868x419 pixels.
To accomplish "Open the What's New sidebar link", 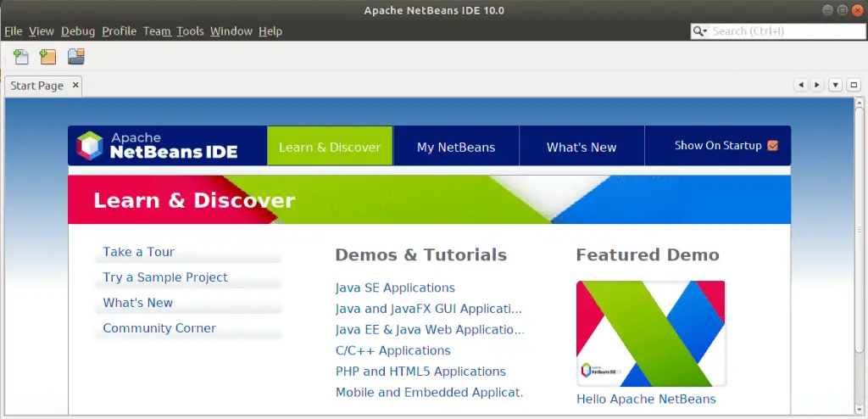I will tap(138, 303).
